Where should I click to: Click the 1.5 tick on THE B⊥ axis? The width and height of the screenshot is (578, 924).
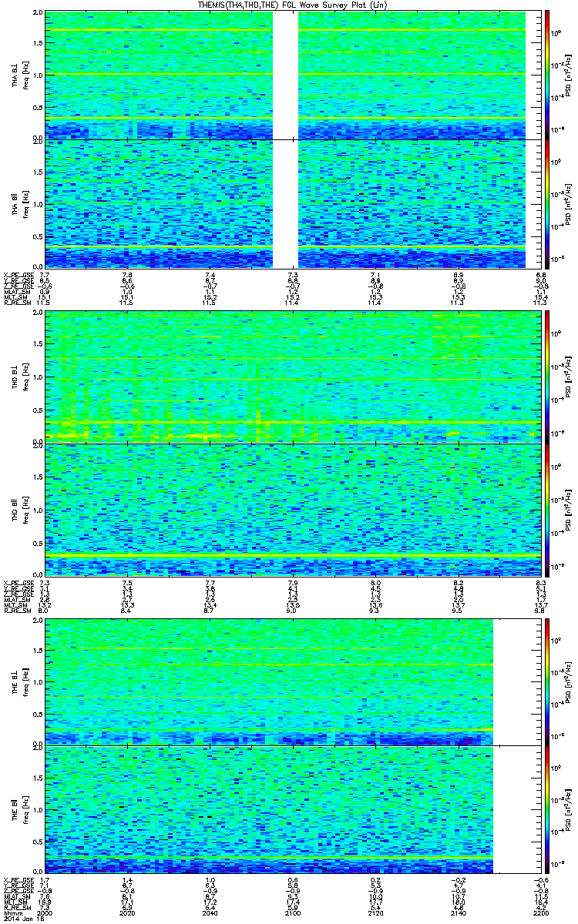pyautogui.click(x=38, y=650)
